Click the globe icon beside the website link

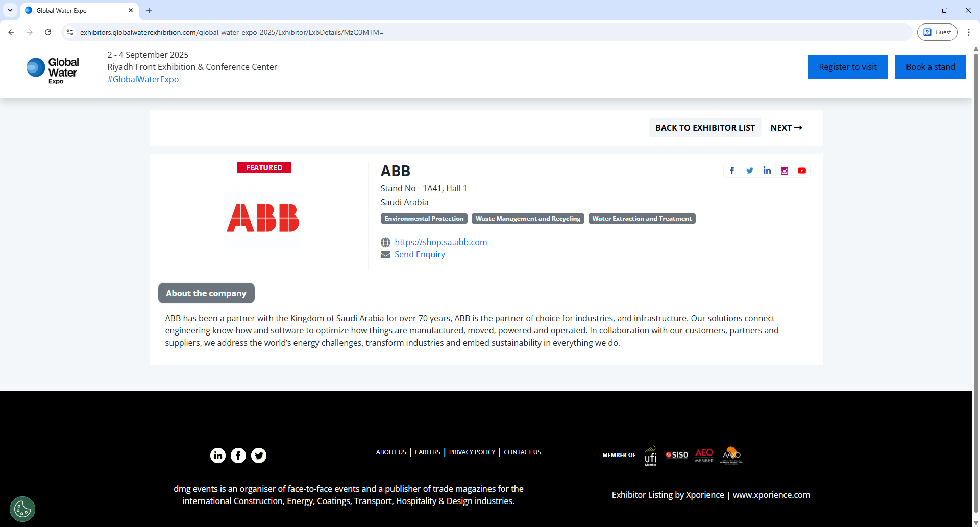[385, 242]
